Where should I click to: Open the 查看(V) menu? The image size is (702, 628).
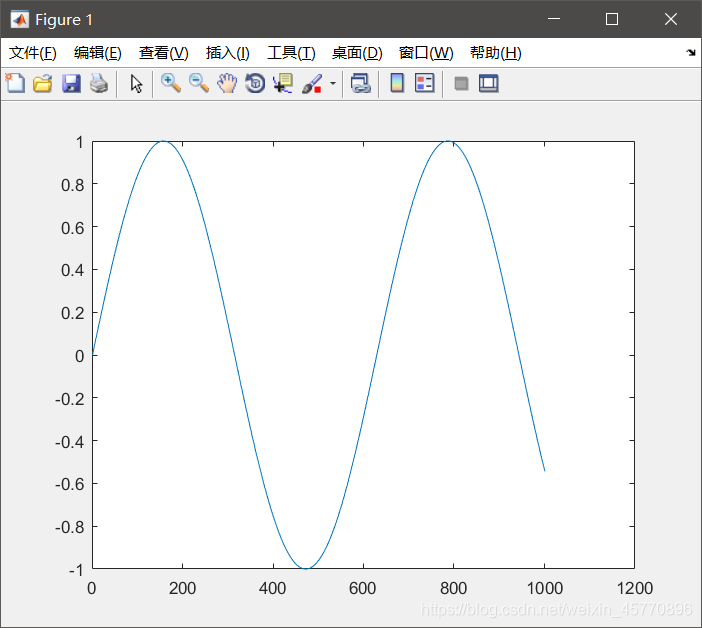click(x=163, y=53)
